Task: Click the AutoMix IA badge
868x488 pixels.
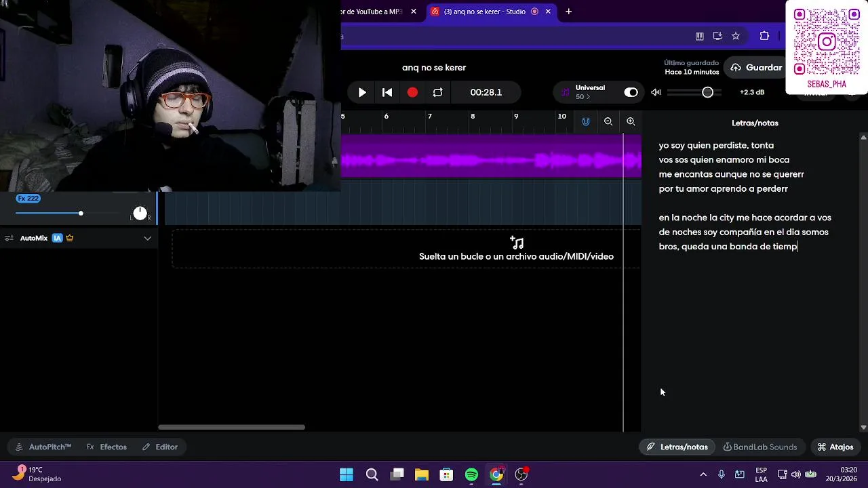Action: (x=58, y=238)
